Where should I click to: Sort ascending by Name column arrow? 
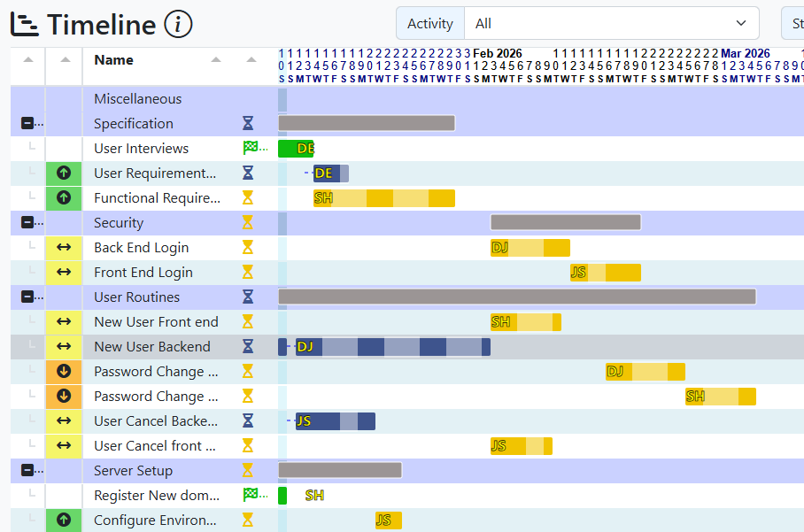coord(216,60)
